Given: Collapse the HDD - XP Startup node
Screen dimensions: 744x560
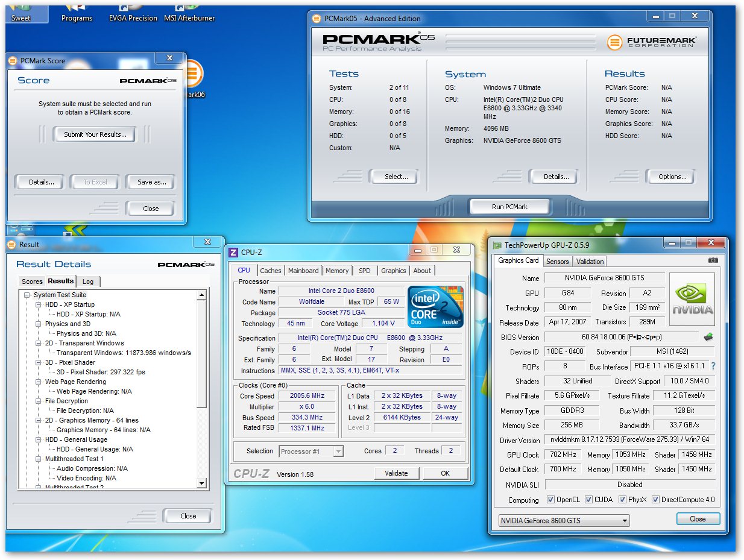Looking at the screenshot, I should tap(39, 304).
